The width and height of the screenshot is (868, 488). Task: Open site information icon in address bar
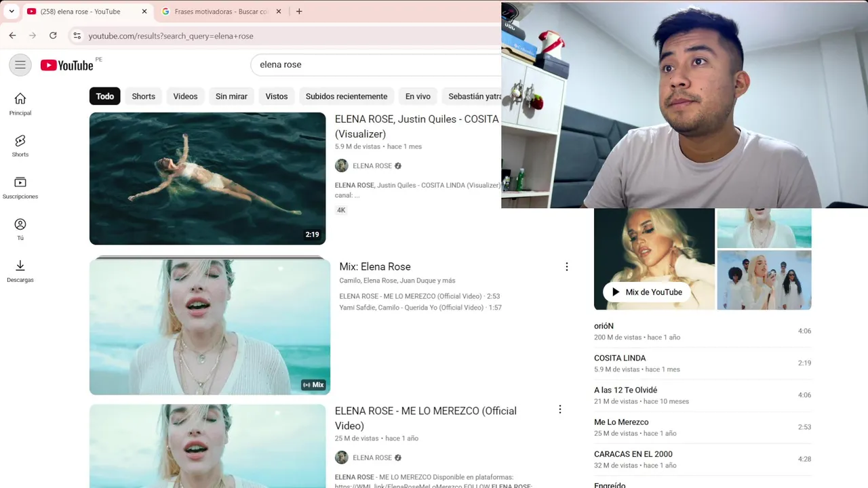tap(77, 36)
